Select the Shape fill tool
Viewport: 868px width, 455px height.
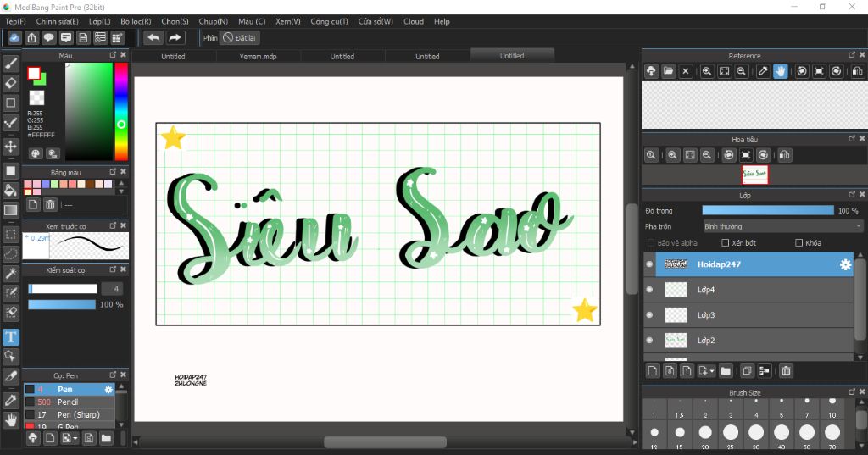[x=10, y=170]
